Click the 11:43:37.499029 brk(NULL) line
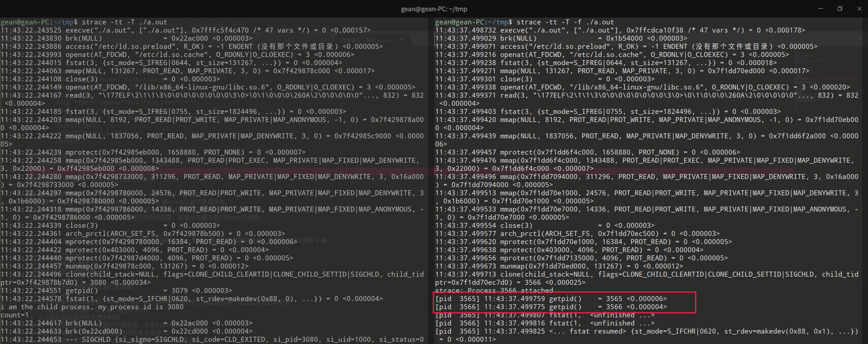The image size is (868, 344). point(561,38)
